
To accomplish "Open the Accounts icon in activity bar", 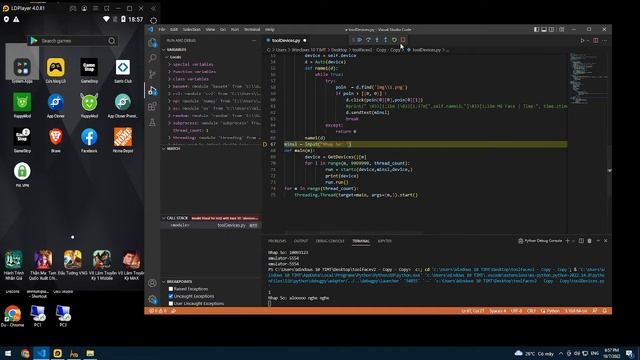I will (x=152, y=283).
